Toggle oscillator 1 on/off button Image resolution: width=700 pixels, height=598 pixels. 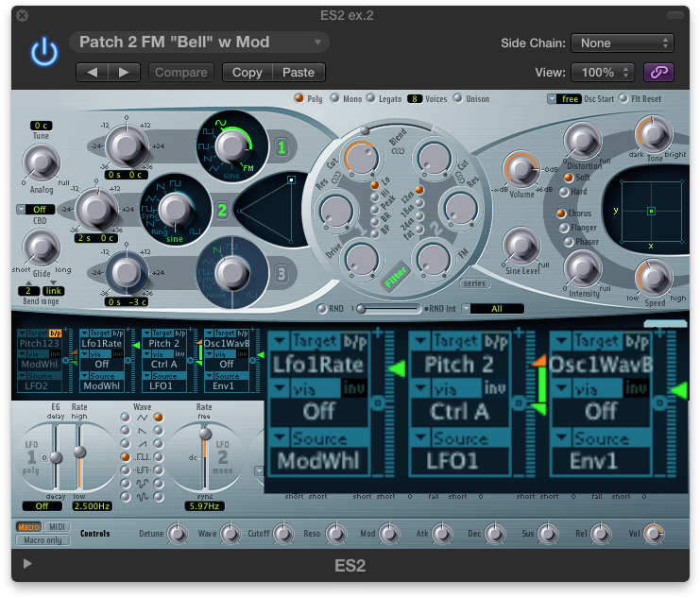pos(280,147)
